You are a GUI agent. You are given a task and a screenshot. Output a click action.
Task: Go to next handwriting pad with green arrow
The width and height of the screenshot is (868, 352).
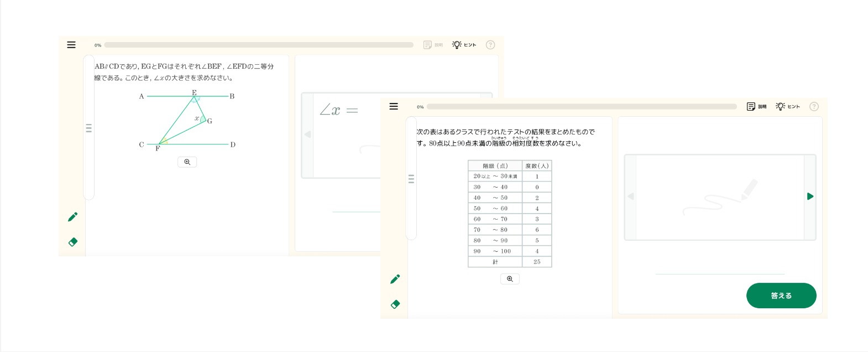pyautogui.click(x=810, y=196)
